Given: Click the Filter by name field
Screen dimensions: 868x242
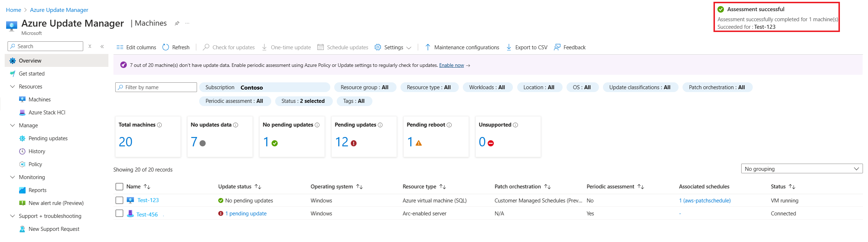Looking at the screenshot, I should click(156, 87).
